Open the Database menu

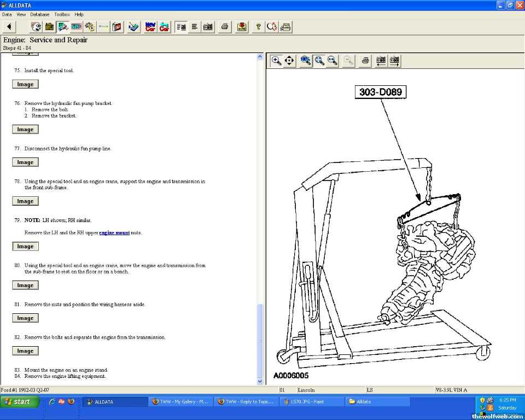coord(39,14)
